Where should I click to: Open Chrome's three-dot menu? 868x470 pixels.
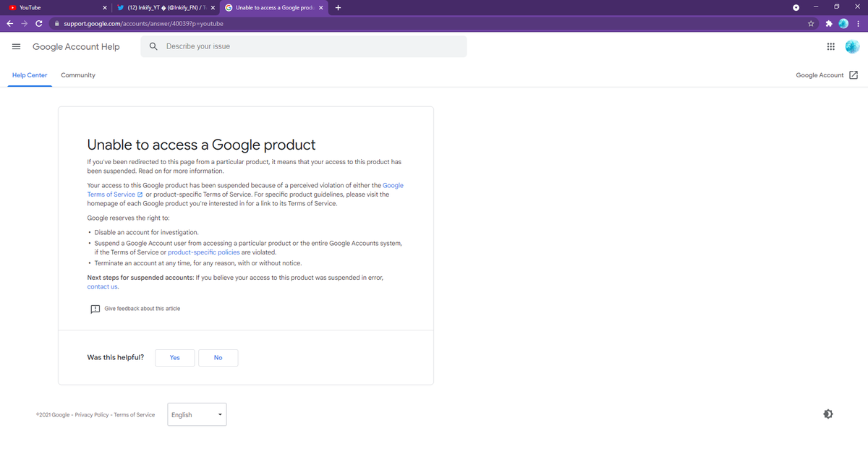point(857,23)
